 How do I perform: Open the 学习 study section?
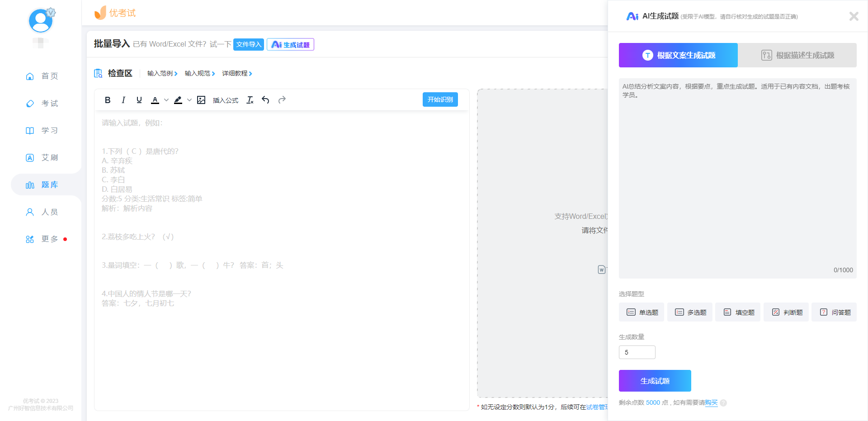point(42,130)
